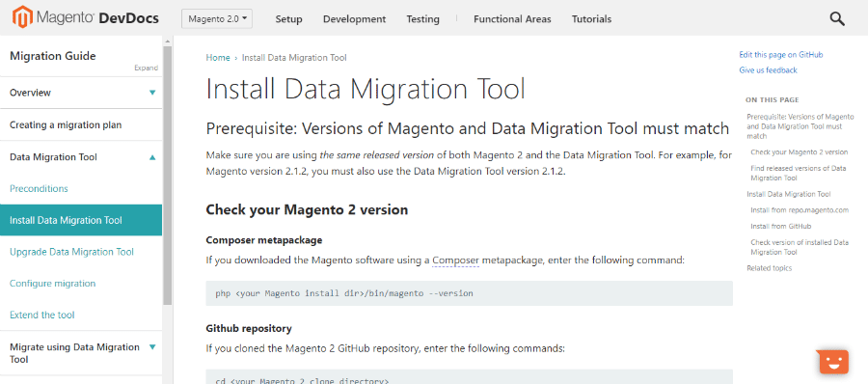Open the search magnifier icon
This screenshot has height=384, width=868.
pos(837,18)
